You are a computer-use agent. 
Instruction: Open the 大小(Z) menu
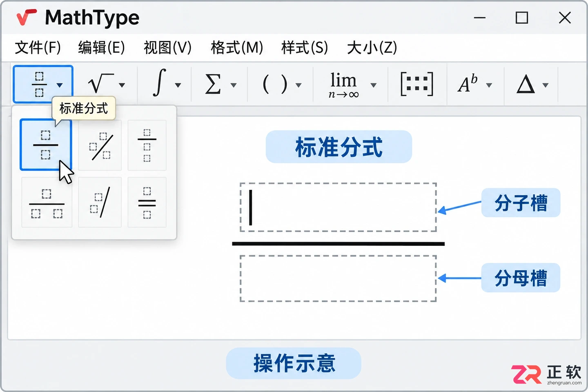(372, 47)
